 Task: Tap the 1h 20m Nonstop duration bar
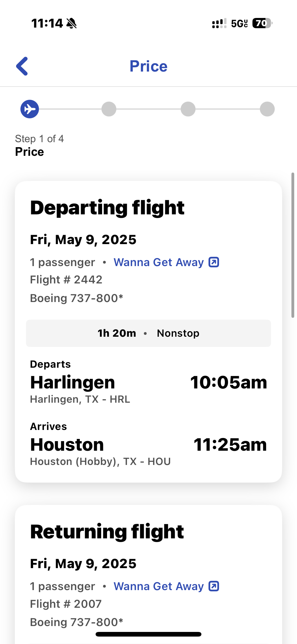pos(148,333)
